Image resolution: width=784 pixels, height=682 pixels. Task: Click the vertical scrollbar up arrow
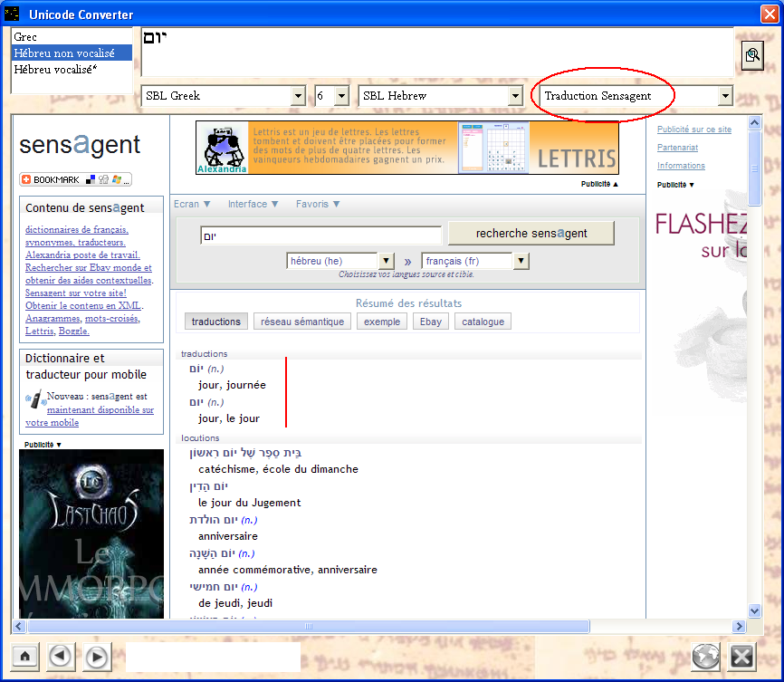pos(754,122)
